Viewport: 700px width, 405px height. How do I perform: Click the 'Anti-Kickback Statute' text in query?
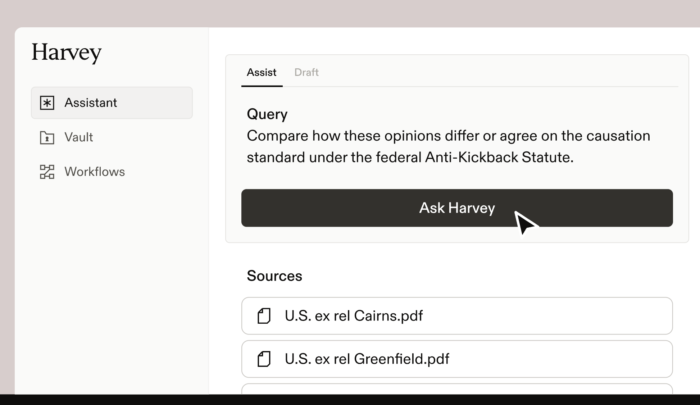pyautogui.click(x=499, y=158)
